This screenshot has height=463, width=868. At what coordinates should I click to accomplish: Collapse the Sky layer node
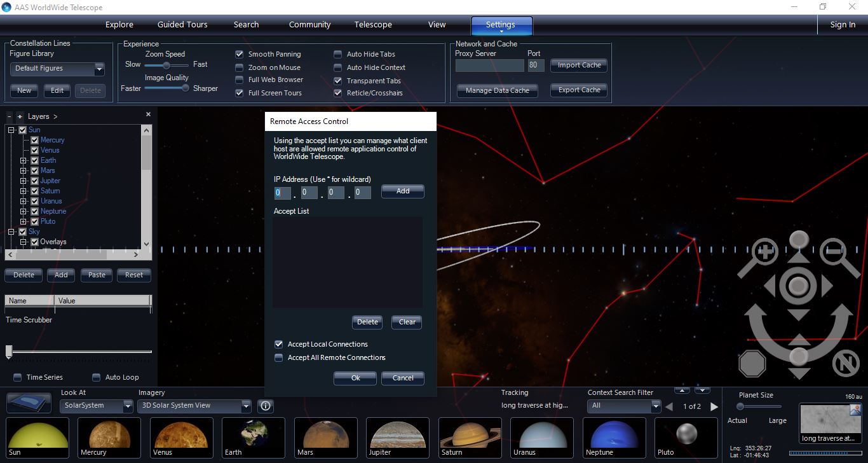[11, 231]
